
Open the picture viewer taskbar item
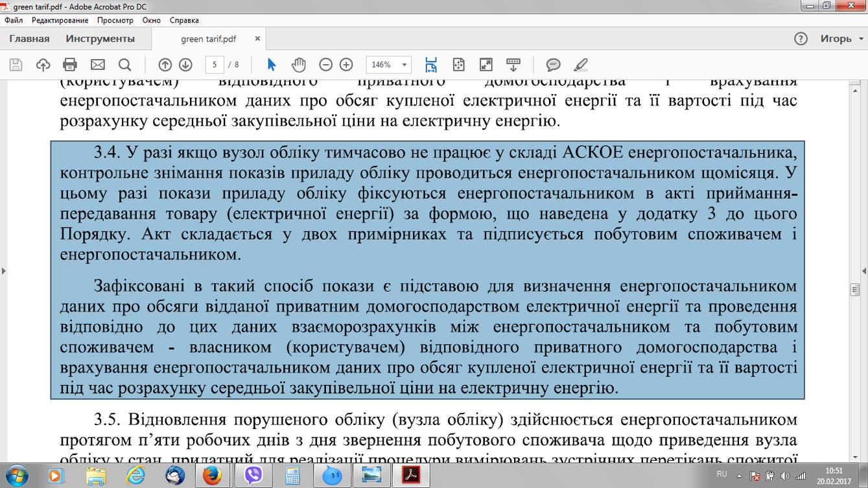tap(371, 476)
